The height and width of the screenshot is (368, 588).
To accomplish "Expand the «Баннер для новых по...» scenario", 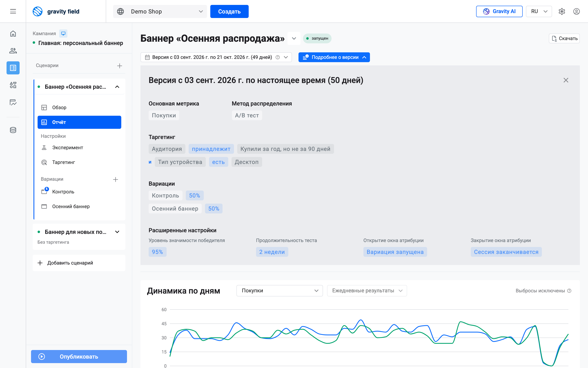I will click(x=117, y=232).
